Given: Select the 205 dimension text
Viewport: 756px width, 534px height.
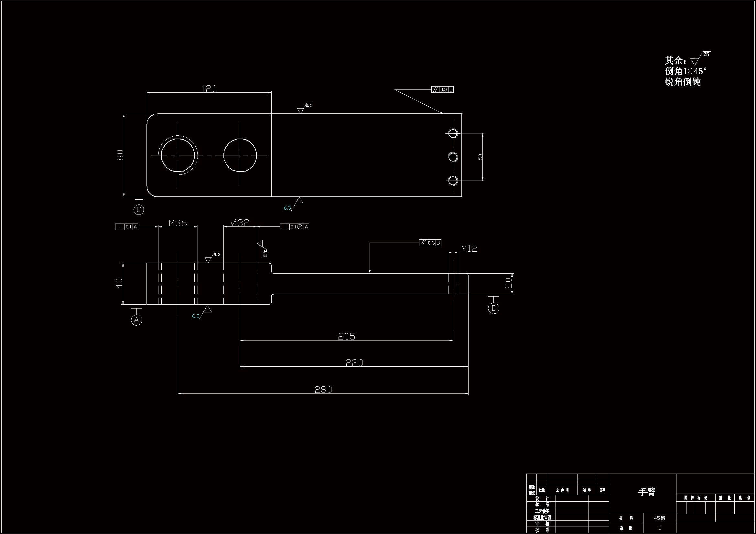Looking at the screenshot, I should point(346,336).
